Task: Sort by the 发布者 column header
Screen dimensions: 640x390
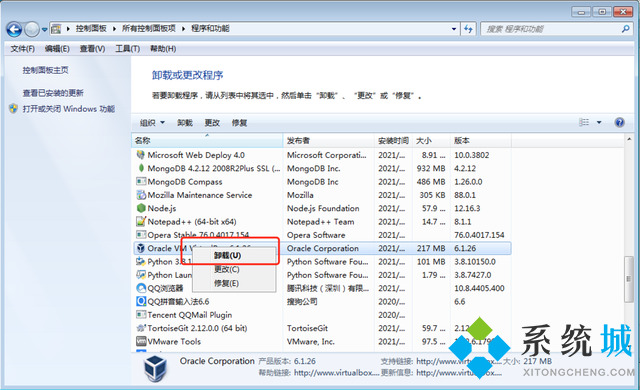Action: (x=328, y=141)
